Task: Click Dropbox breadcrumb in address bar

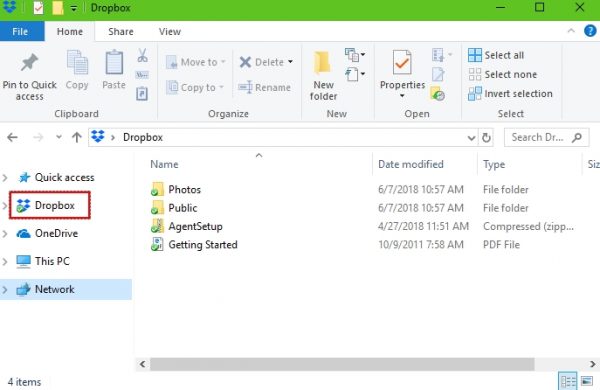Action: coord(143,137)
